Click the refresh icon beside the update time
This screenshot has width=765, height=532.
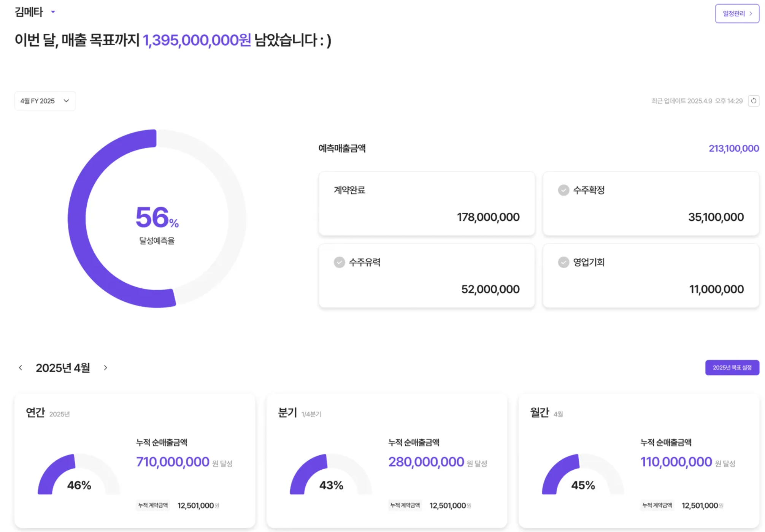tap(753, 101)
